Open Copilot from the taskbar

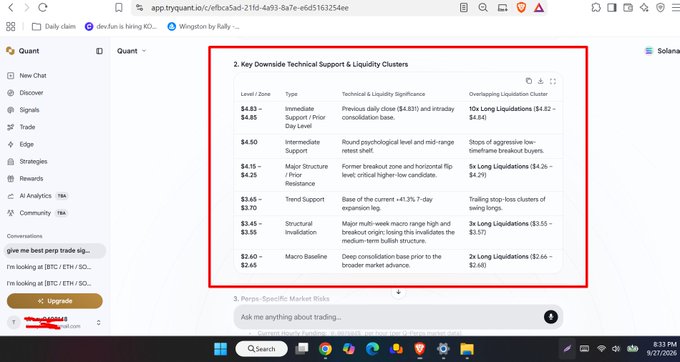point(349,349)
